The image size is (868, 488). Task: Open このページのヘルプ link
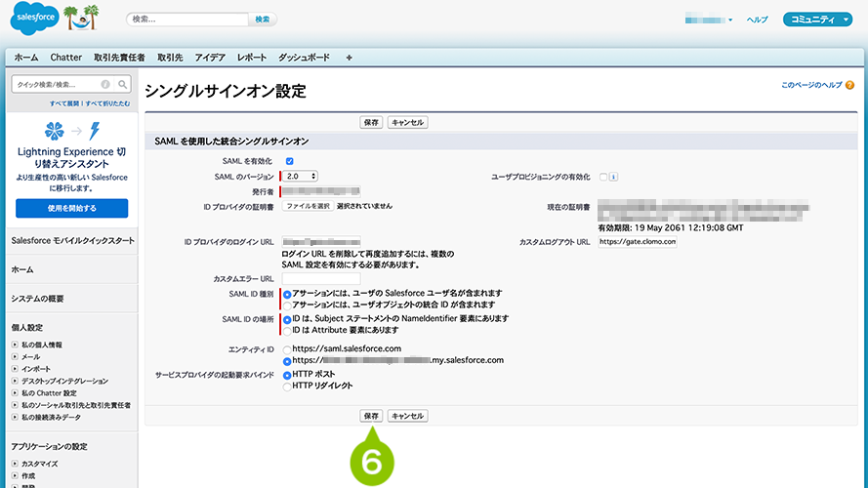point(811,85)
